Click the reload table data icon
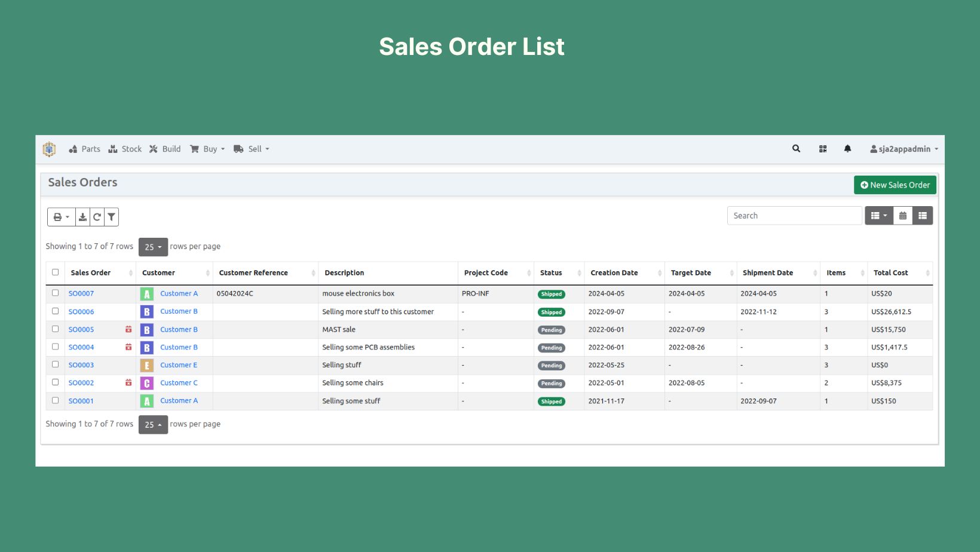This screenshot has height=552, width=980. pyautogui.click(x=97, y=217)
